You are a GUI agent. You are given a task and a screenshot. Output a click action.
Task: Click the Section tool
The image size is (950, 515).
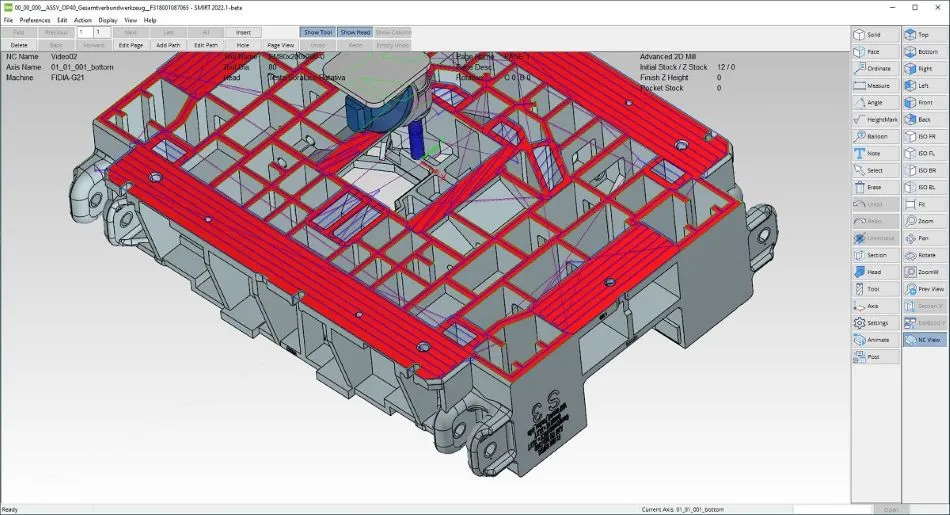click(875, 255)
